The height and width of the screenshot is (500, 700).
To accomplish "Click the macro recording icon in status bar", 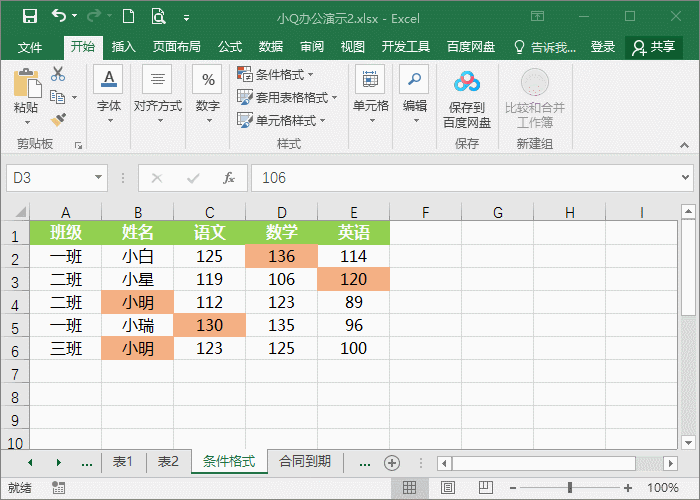I will (59, 488).
